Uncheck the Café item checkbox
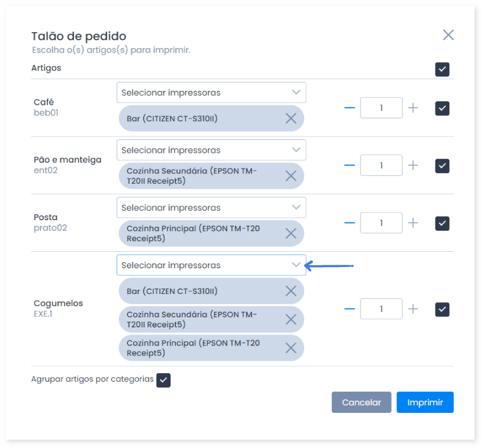This screenshot has height=448, width=483. click(x=442, y=108)
